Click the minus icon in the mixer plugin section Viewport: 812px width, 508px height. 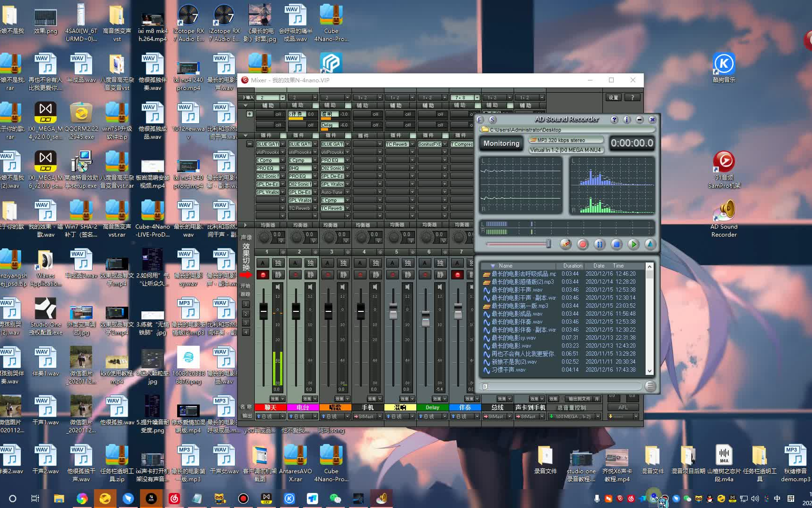(250, 144)
